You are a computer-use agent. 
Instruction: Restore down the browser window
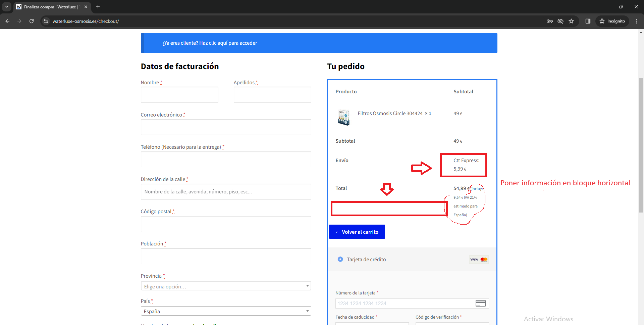click(621, 7)
